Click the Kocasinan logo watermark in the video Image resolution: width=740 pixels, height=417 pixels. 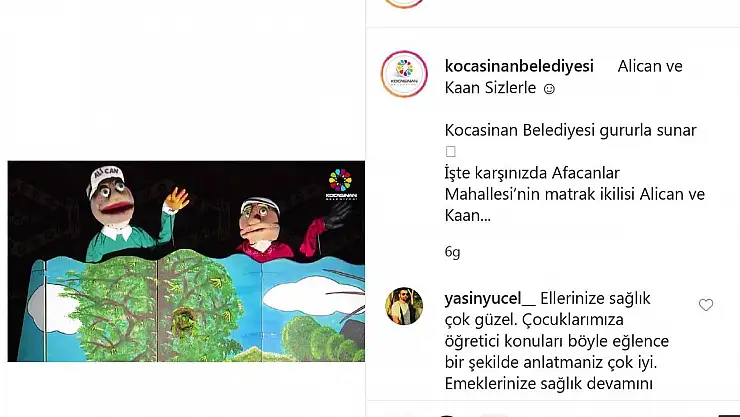coord(341,184)
